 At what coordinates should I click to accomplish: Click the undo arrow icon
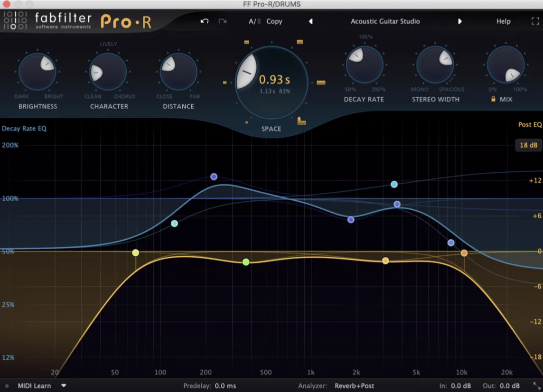(204, 21)
